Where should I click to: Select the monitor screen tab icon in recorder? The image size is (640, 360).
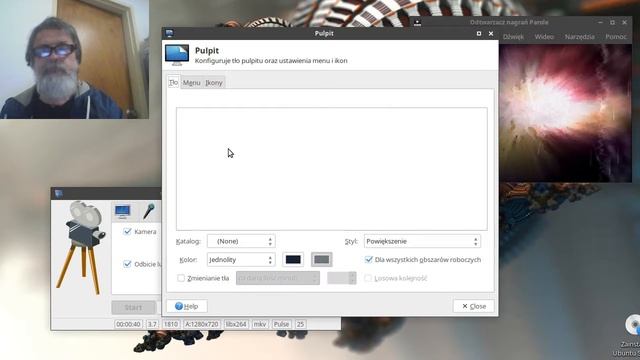pos(122,211)
